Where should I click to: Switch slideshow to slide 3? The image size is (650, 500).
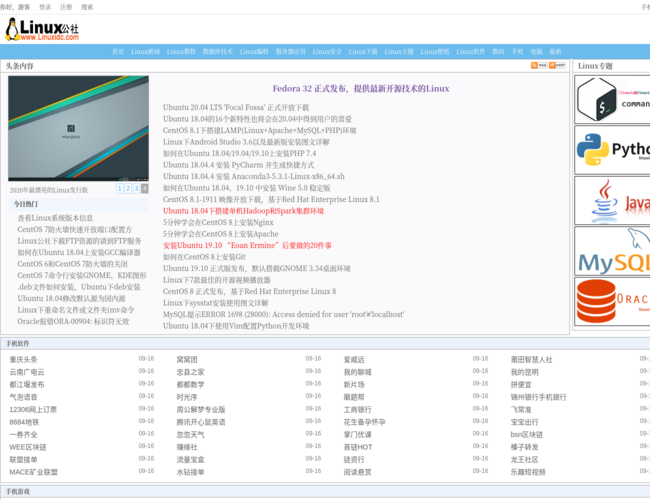(136, 189)
